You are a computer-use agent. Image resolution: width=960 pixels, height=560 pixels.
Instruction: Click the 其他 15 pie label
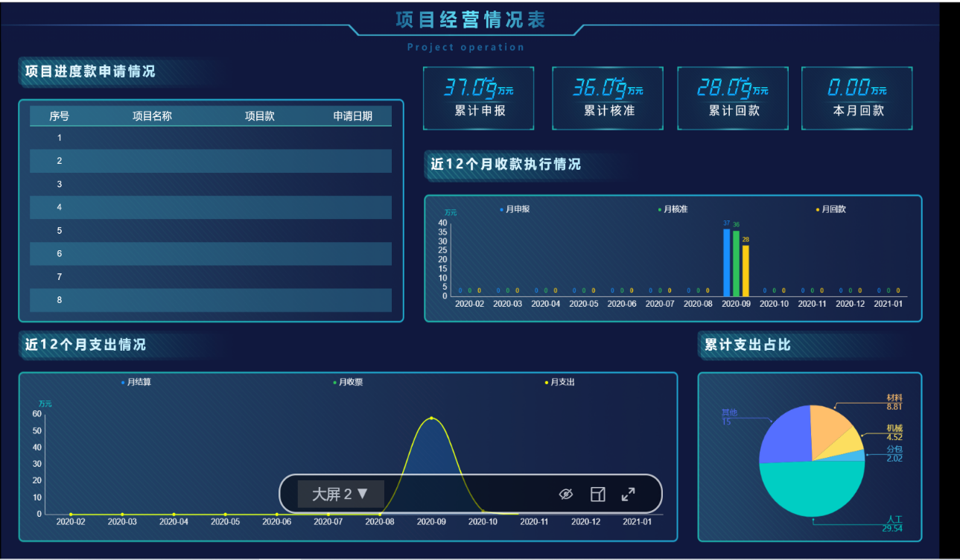(x=729, y=417)
